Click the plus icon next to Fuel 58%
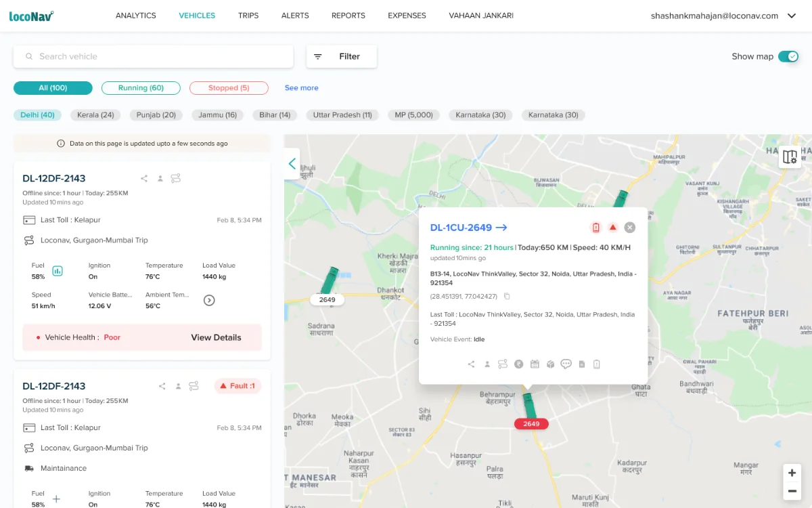Viewport: 812px width, 508px height. click(x=57, y=499)
